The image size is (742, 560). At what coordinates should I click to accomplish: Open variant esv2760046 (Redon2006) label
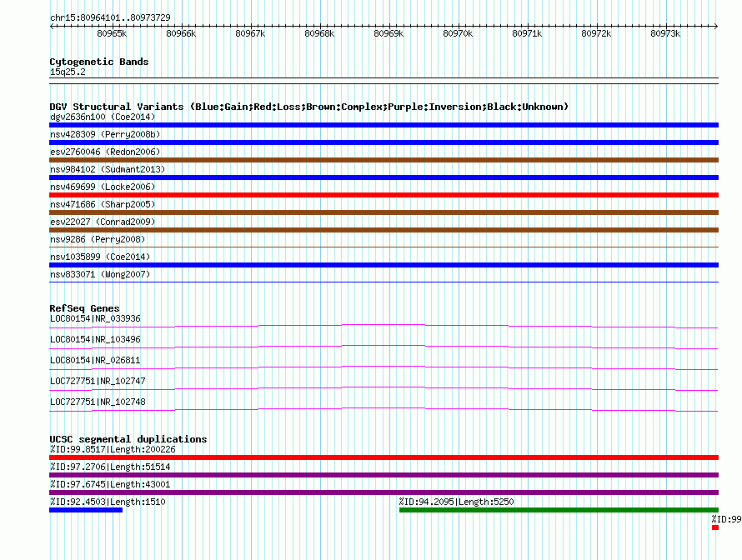click(x=105, y=152)
